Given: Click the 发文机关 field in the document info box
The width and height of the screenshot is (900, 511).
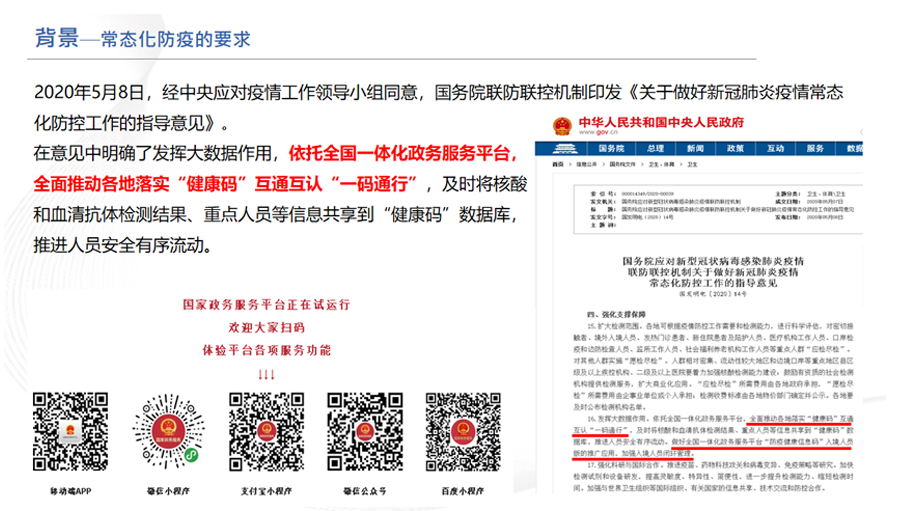Looking at the screenshot, I should tap(666, 202).
